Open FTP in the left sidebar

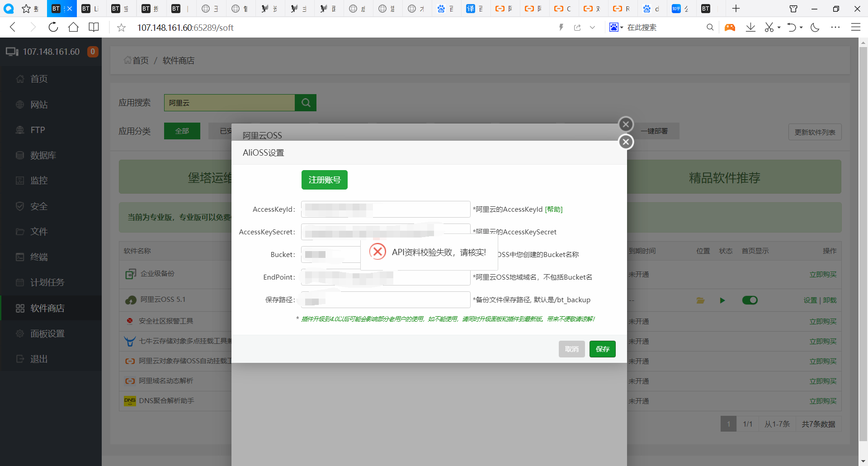38,130
